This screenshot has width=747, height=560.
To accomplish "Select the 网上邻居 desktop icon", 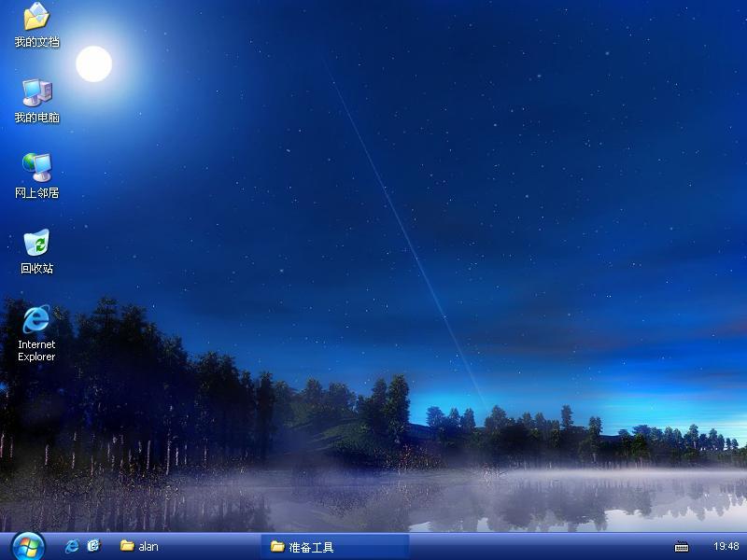I will click(36, 175).
